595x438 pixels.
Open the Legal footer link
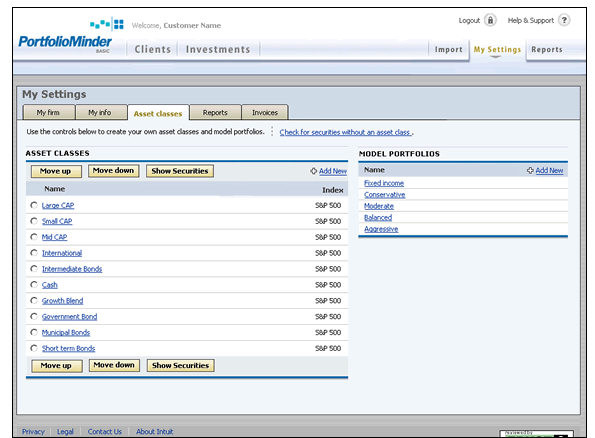[65, 432]
